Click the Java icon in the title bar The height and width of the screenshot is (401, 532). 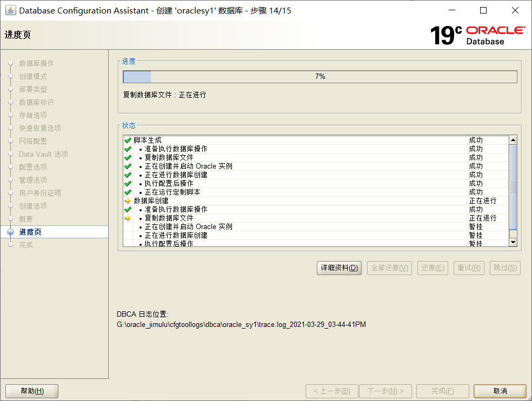[x=10, y=10]
